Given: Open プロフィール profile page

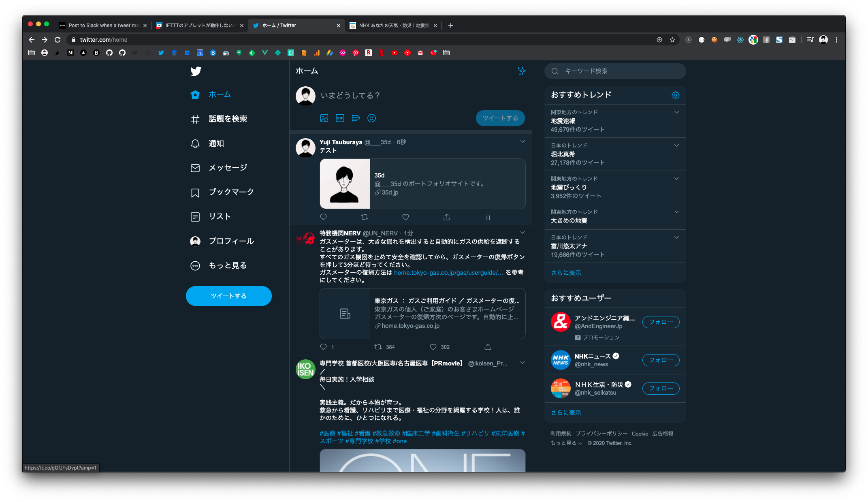Looking at the screenshot, I should tap(222, 241).
